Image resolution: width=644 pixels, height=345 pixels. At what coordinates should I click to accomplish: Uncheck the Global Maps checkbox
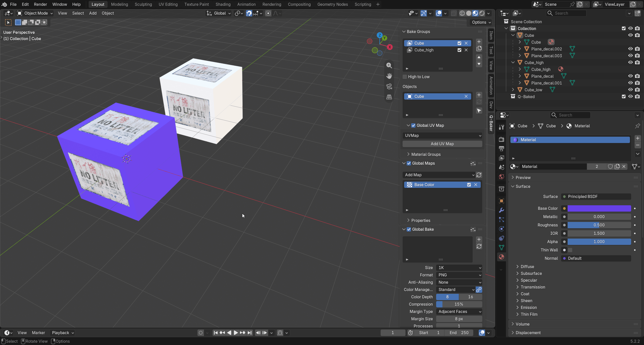(409, 163)
